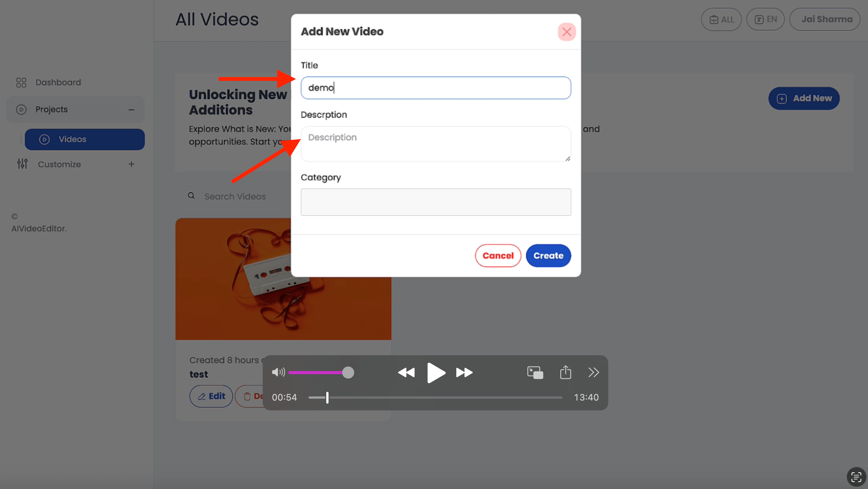Adjust the volume slider knob
This screenshot has height=489, width=868.
coord(348,373)
